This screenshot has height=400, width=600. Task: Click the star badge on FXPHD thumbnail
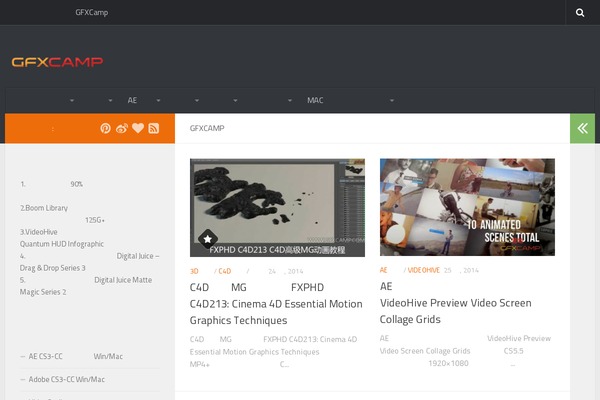[x=208, y=239]
